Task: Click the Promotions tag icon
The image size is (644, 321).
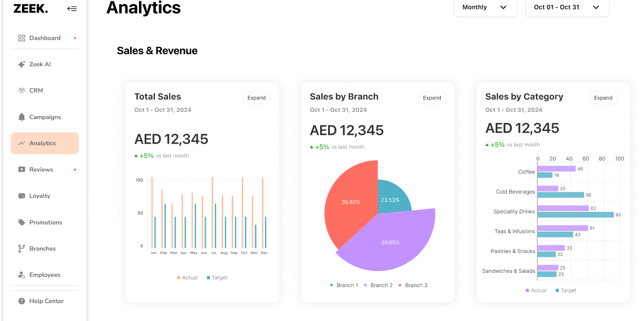Action: point(22,222)
